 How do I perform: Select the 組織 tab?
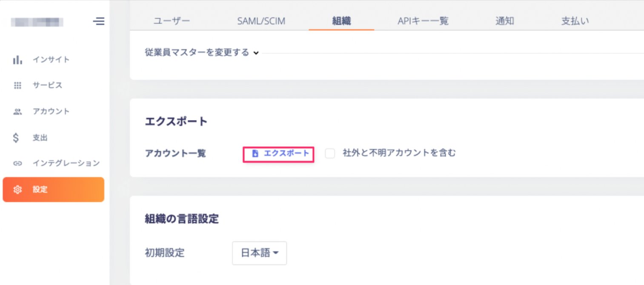pyautogui.click(x=341, y=21)
